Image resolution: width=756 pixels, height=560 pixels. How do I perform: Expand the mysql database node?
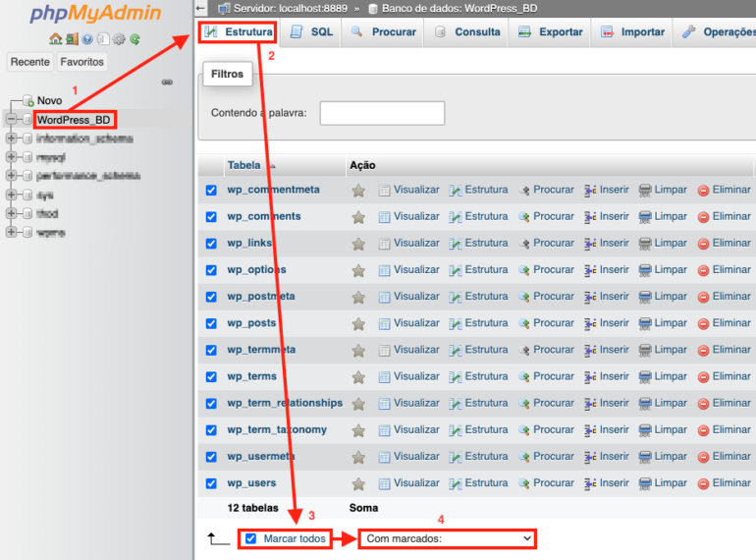tap(11, 157)
